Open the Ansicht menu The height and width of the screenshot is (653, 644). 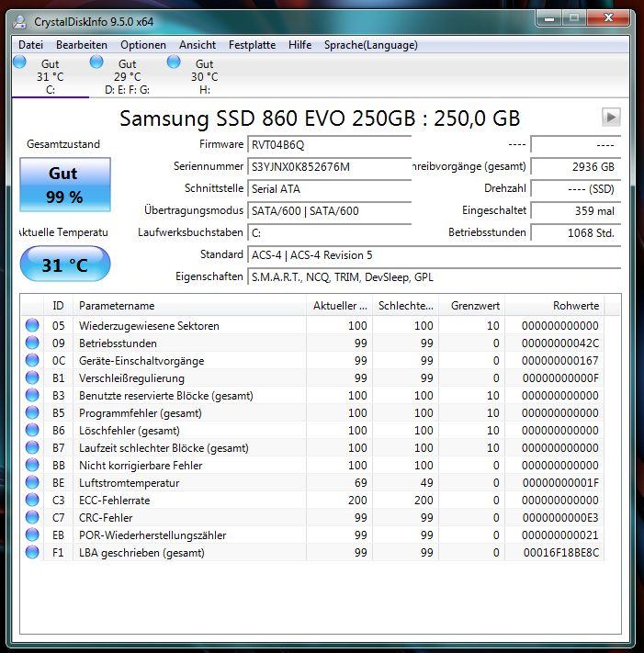click(x=198, y=45)
